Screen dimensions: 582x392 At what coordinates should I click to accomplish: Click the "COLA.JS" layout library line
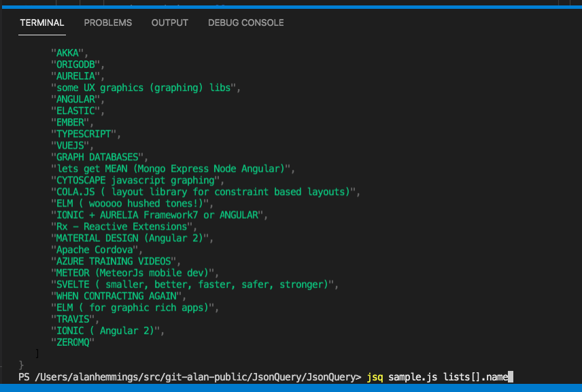point(205,192)
